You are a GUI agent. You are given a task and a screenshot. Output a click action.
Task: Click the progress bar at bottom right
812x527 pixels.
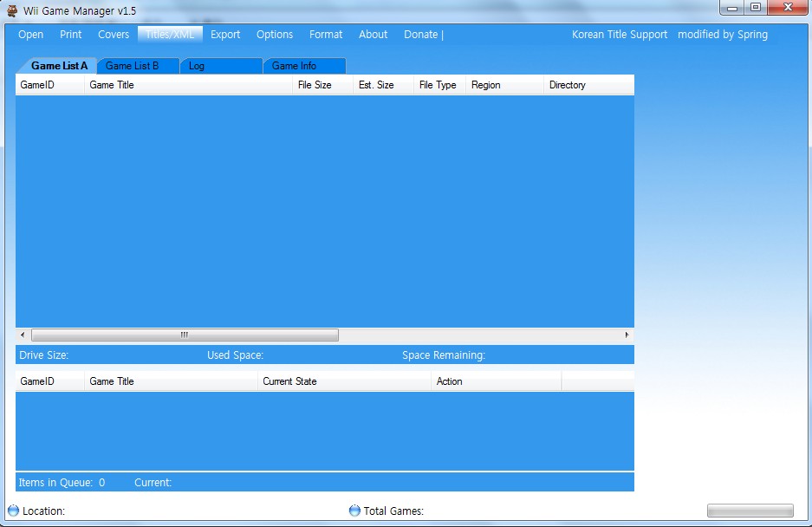[750, 511]
